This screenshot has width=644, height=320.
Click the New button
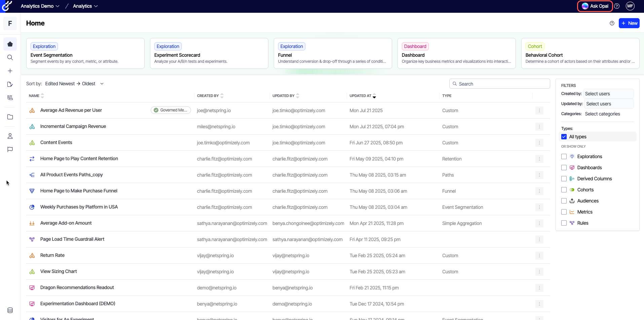(629, 23)
